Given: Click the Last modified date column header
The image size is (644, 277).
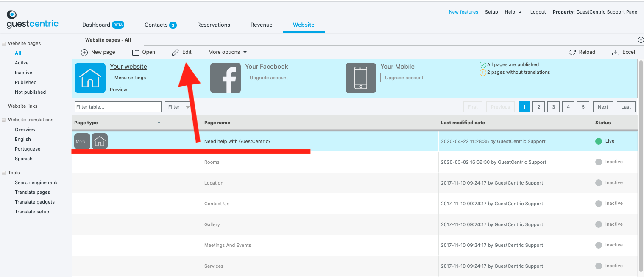Looking at the screenshot, I should [463, 123].
